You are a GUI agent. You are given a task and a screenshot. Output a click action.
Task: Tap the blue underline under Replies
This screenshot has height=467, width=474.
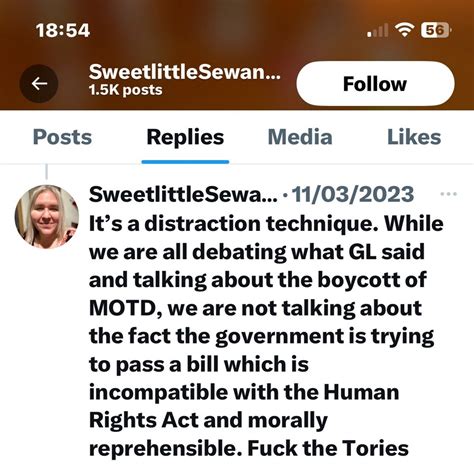(185, 162)
